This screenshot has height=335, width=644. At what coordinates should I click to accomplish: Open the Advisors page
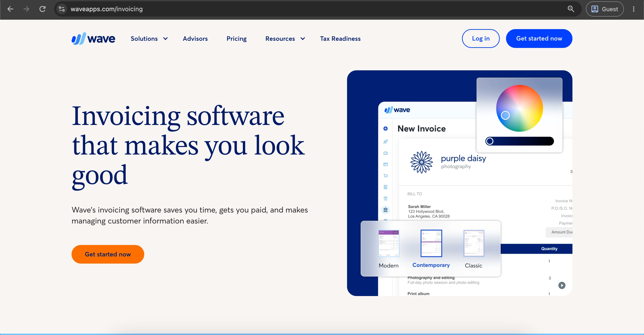195,39
